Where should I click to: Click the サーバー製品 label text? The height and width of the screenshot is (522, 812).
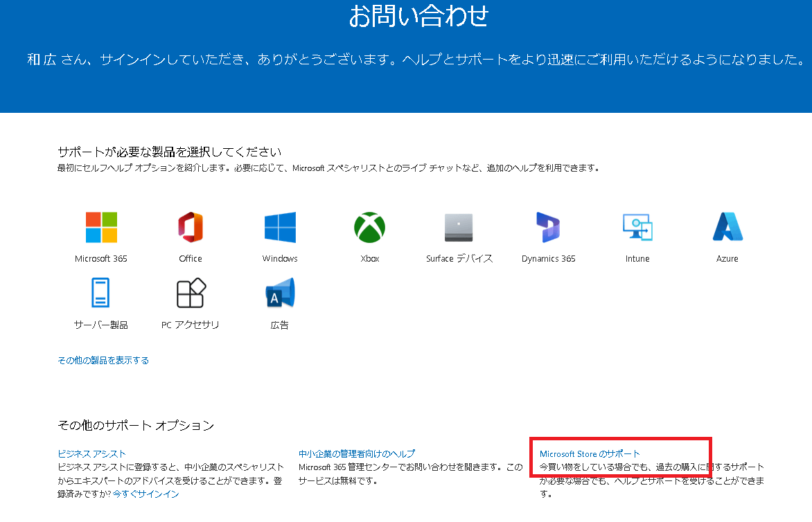click(101, 325)
